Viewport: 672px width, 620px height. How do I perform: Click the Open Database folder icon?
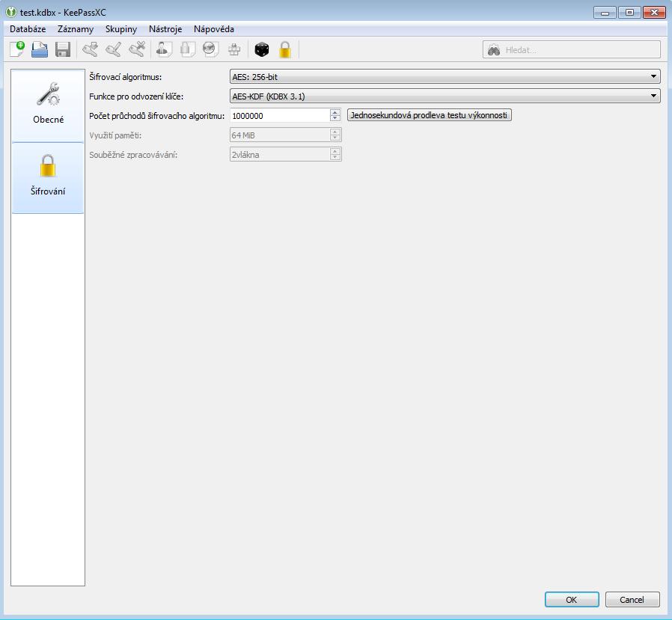40,49
